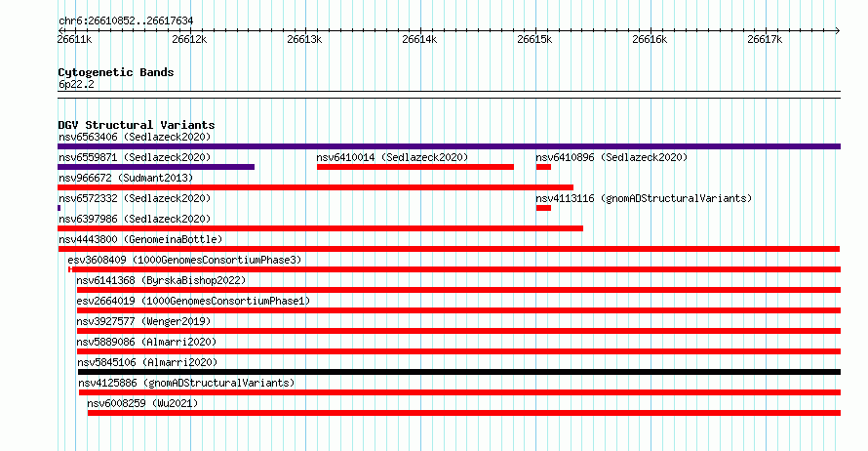Open nsv4113116 (gnomADStructuralVariants) label
The width and height of the screenshot is (868, 451).
click(644, 198)
